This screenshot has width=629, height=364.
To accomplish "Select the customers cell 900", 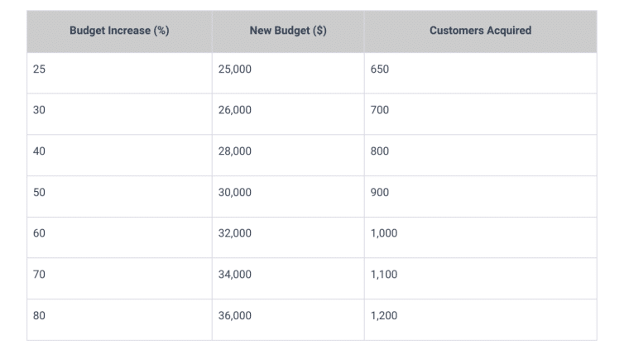I will point(481,196).
